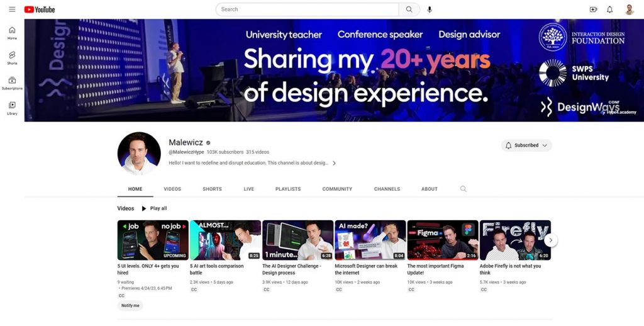Click inside the Search field
Viewport: 644px width, 326px height.
click(308, 9)
